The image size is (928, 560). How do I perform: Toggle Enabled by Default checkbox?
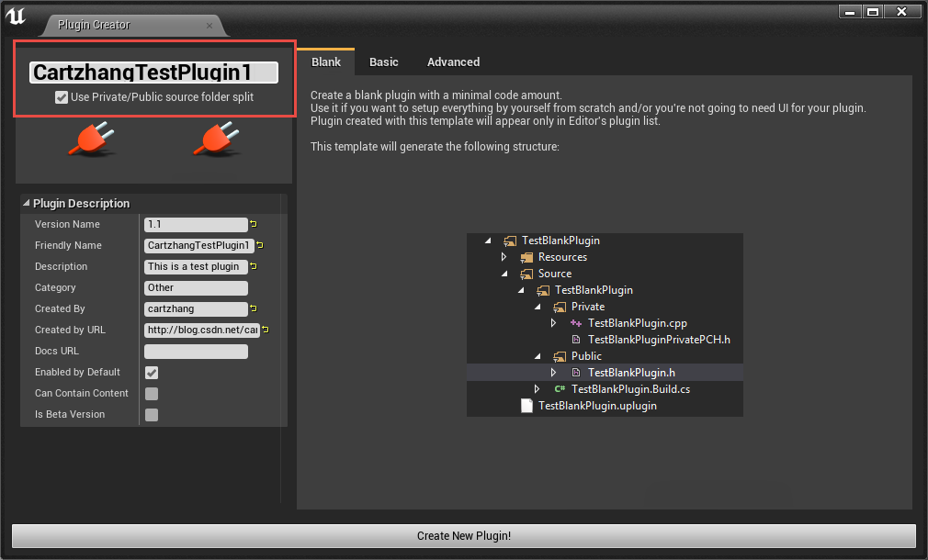point(152,373)
